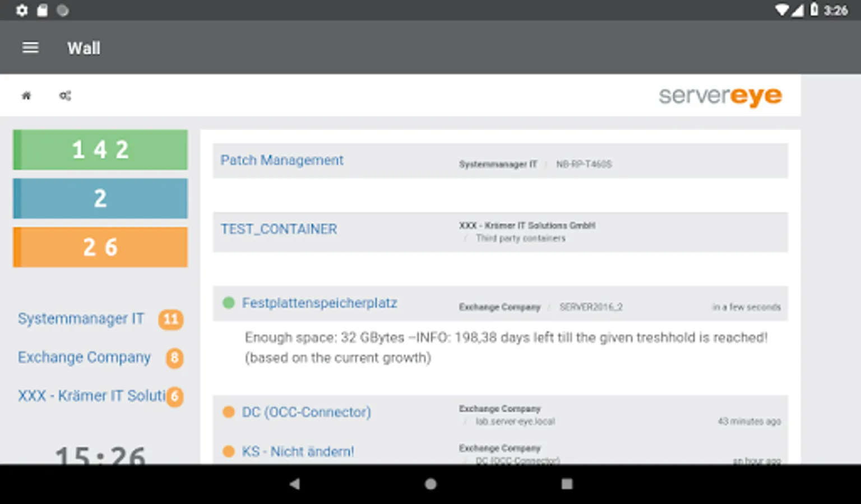Select the green 142 status tile
Image resolution: width=861 pixels, height=504 pixels.
coord(100,150)
